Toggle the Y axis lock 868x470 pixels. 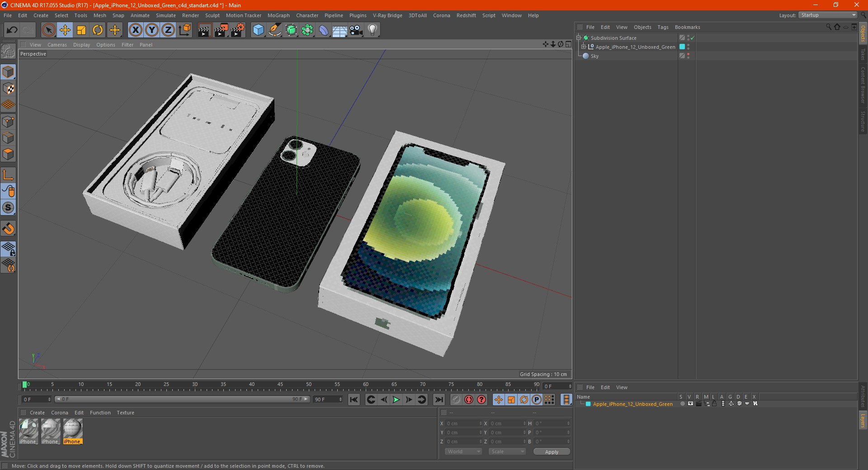[x=152, y=30]
